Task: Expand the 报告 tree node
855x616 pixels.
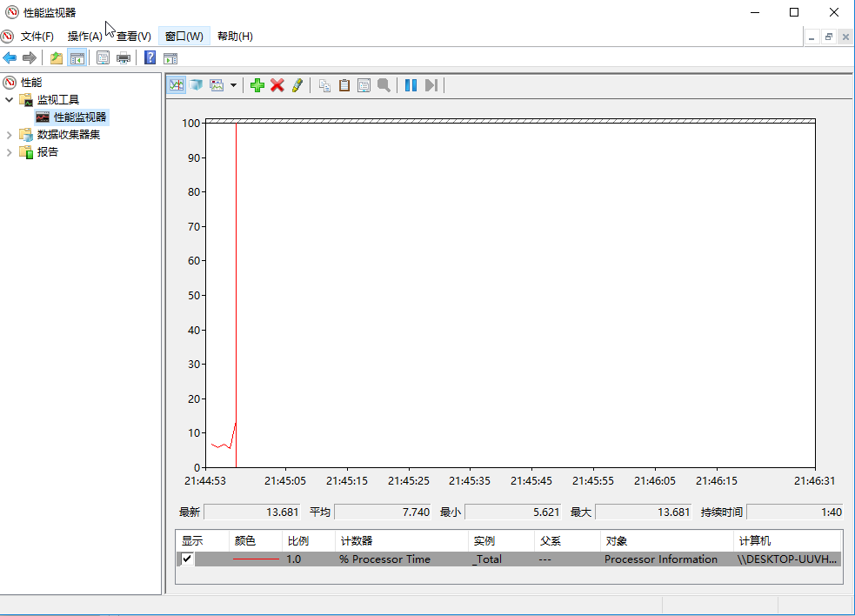Action: click(x=10, y=152)
